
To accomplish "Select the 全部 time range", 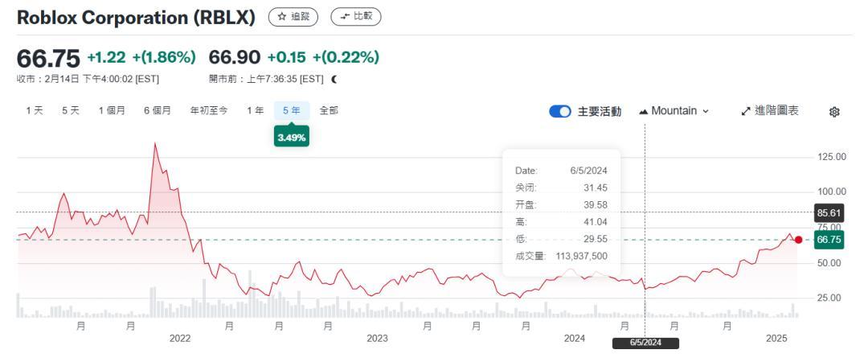I will tap(328, 111).
